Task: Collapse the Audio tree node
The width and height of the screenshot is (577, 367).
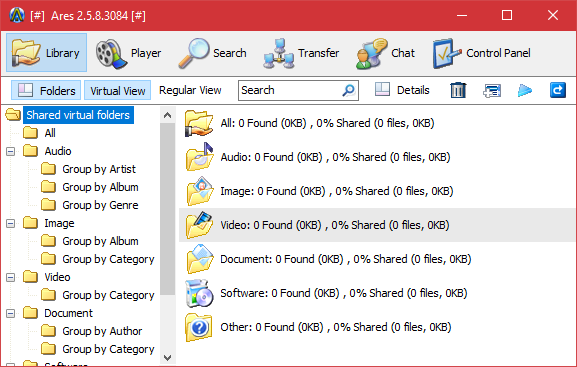Action: (11, 151)
